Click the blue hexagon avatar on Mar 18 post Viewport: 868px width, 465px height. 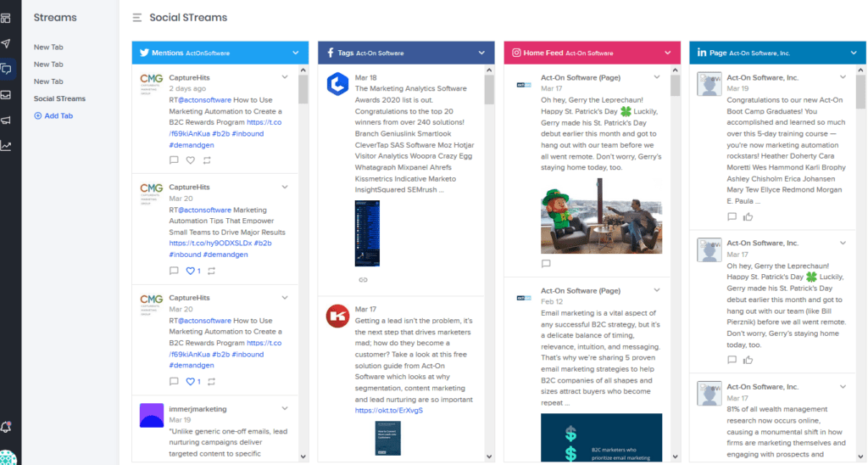[337, 84]
